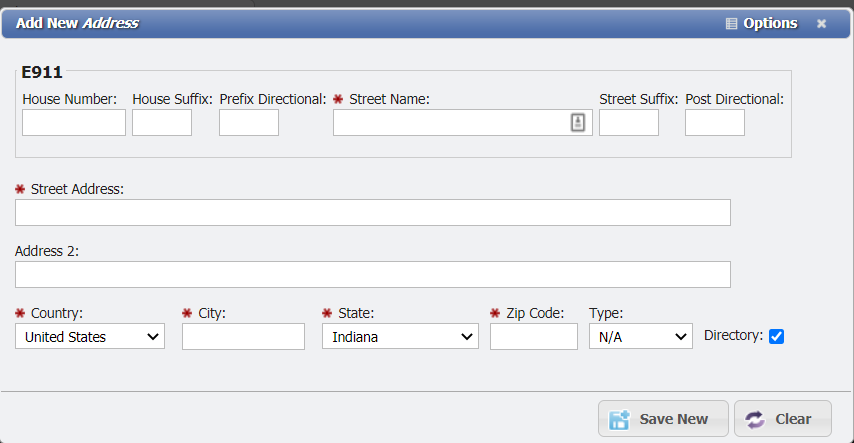Click the lookup icon inside Street Name field
Viewport: 854px width, 443px height.
click(x=578, y=122)
